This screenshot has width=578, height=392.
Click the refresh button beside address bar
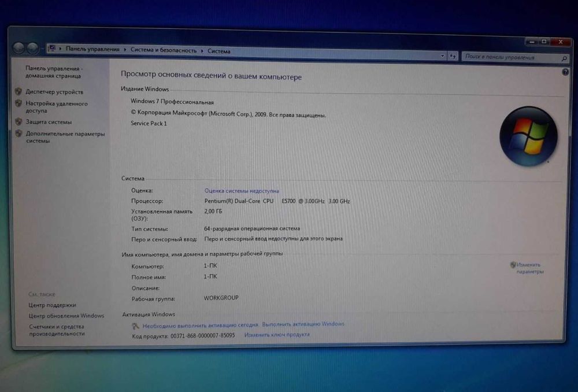coord(453,56)
